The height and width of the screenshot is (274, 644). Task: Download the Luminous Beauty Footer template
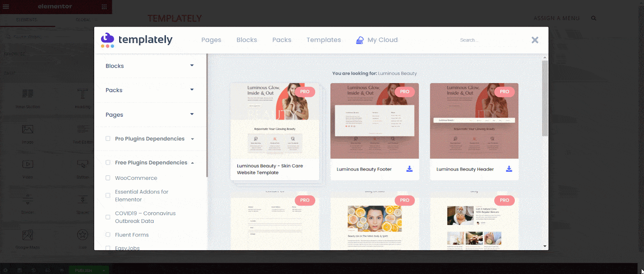tap(409, 169)
